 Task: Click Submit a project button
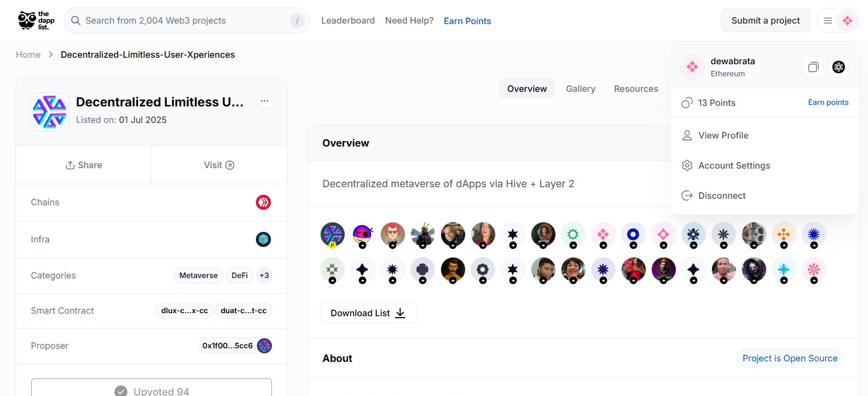[x=765, y=21]
